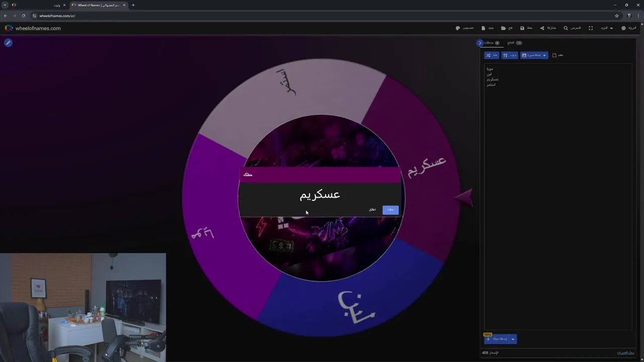Switch to the Results tab
The image size is (644, 362).
coord(514,43)
